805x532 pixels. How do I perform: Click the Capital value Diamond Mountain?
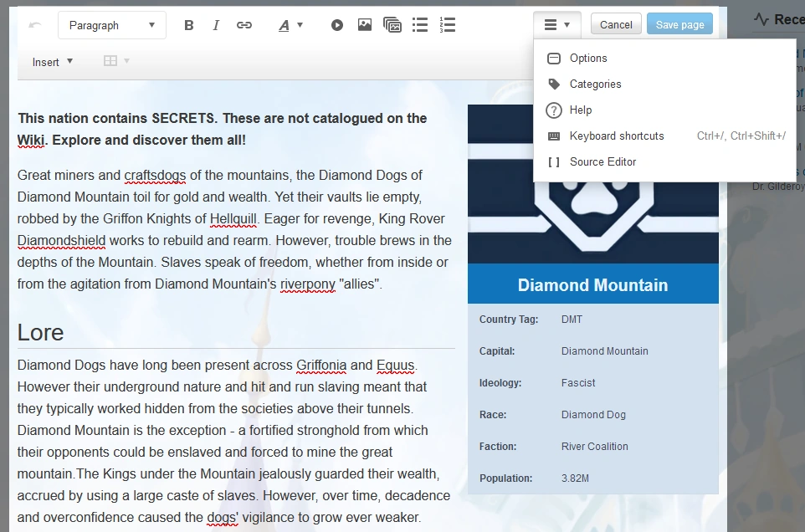pos(605,351)
